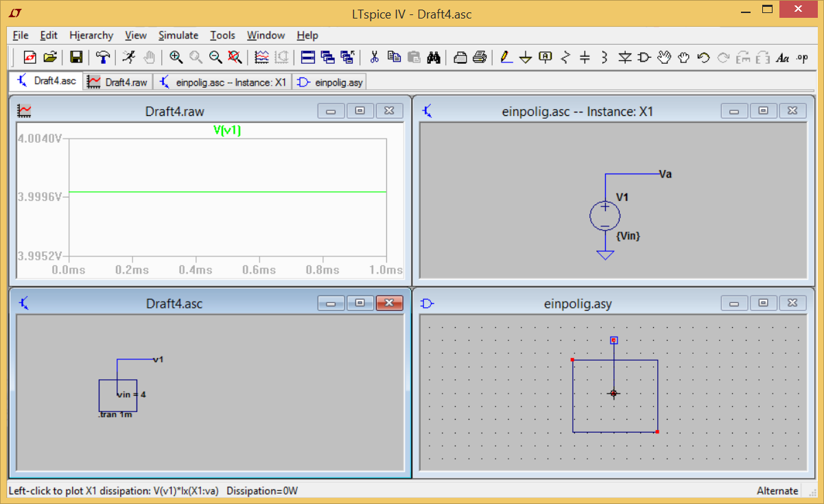The width and height of the screenshot is (824, 504).
Task: Select the Paste tool in the toolbar
Action: (x=414, y=58)
